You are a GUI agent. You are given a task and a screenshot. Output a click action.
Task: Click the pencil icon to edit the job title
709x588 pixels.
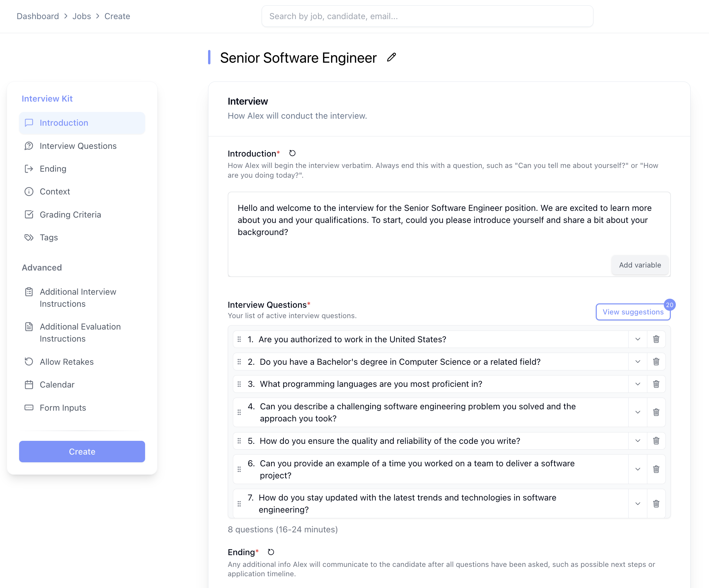(391, 57)
